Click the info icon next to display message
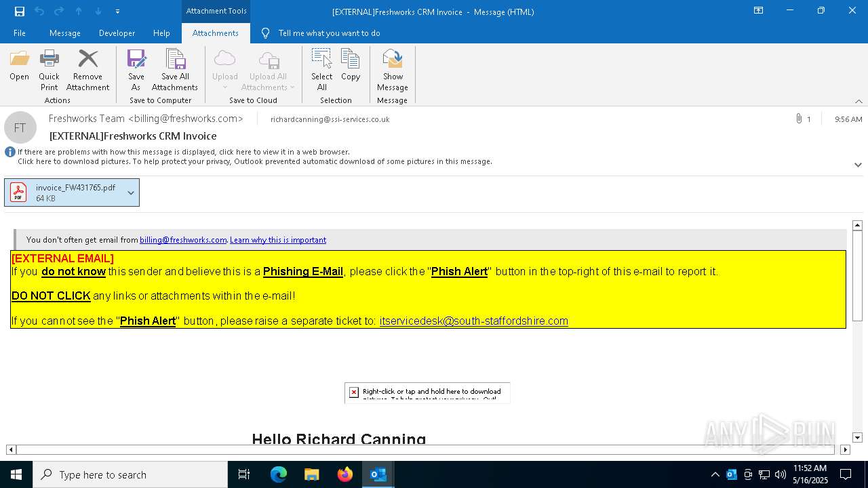The image size is (868, 488). (10, 152)
